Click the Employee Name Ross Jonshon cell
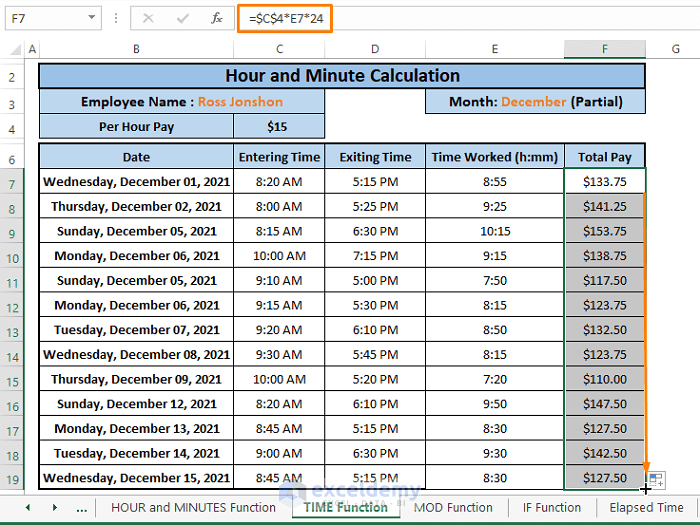Screen dimensions: 700x525 pyautogui.click(x=182, y=102)
